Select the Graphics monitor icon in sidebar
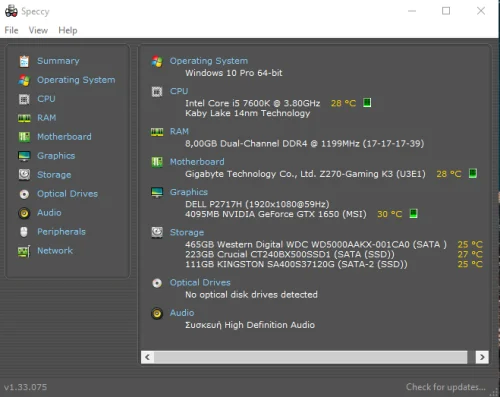Image resolution: width=500 pixels, height=397 pixels. (24, 156)
